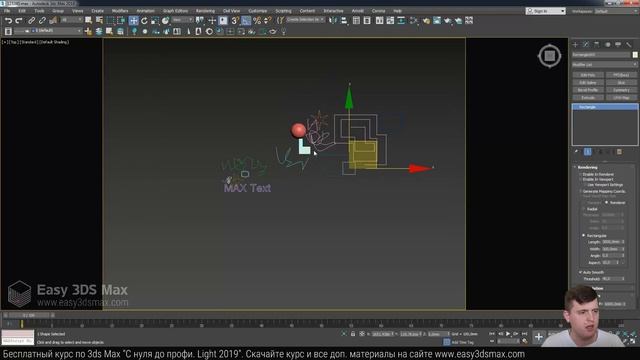Open the Sign In dropdown
Viewport: 640px width, 360px height.
pyautogui.click(x=545, y=11)
